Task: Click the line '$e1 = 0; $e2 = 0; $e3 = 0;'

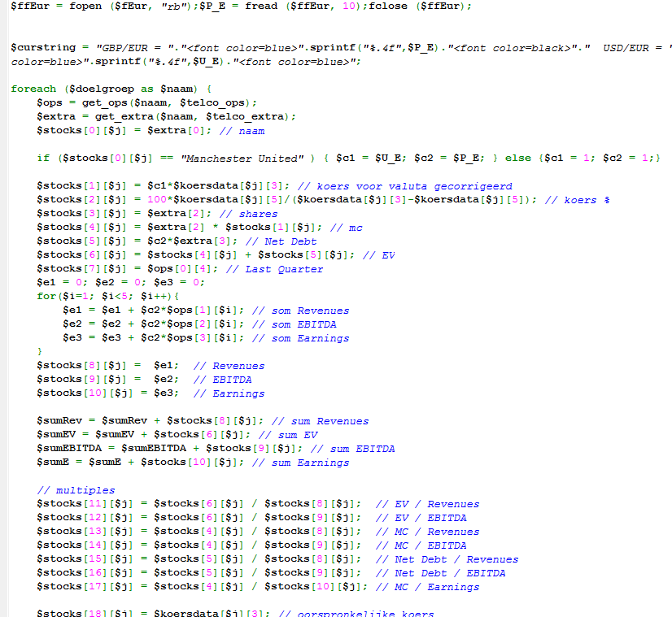Action: pos(121,282)
